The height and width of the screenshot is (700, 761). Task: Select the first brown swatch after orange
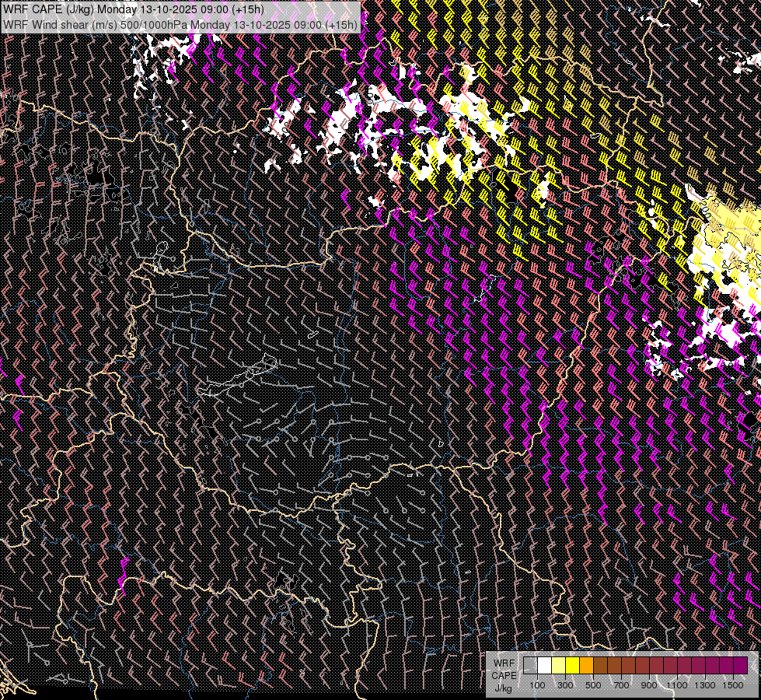click(600, 665)
